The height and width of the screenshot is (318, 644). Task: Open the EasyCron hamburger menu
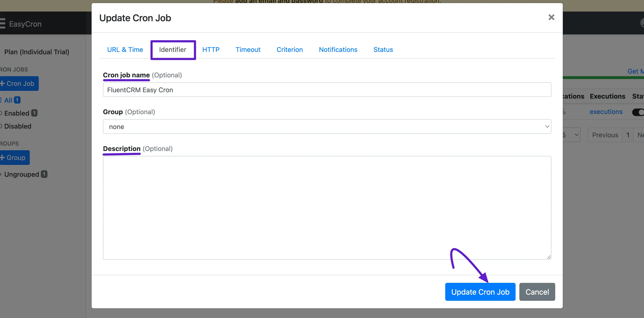tap(3, 24)
